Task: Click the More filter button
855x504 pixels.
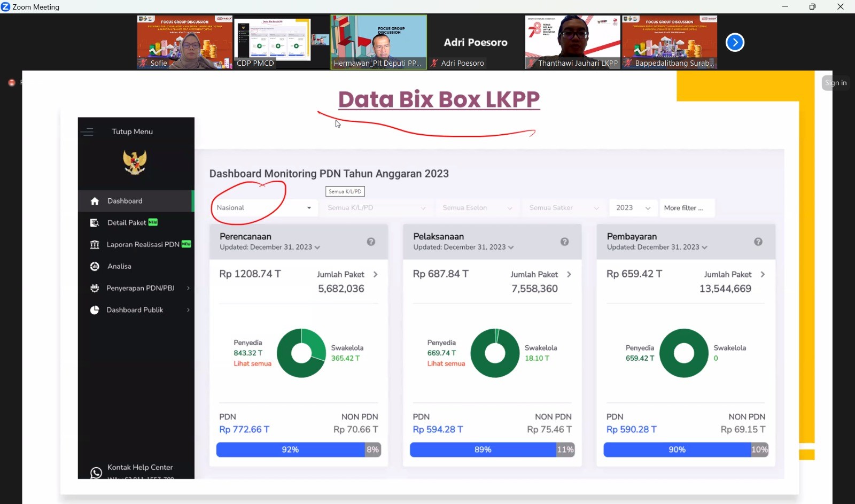Action: point(687,208)
